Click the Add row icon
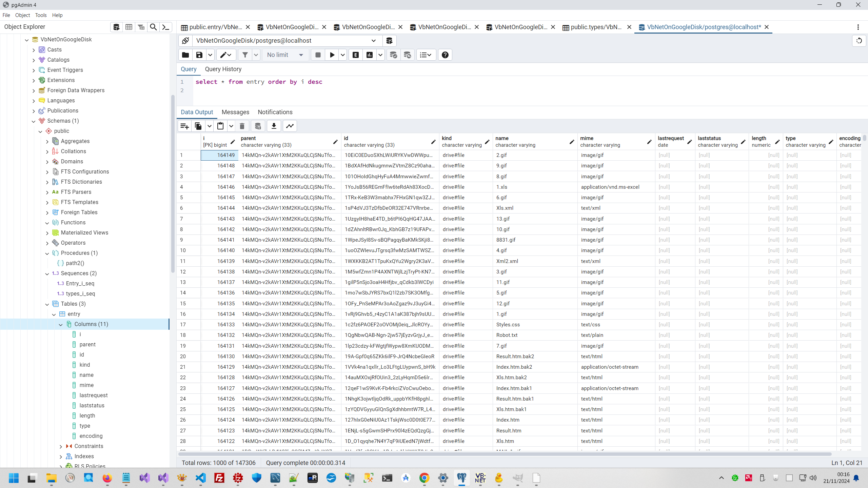 coord(185,126)
